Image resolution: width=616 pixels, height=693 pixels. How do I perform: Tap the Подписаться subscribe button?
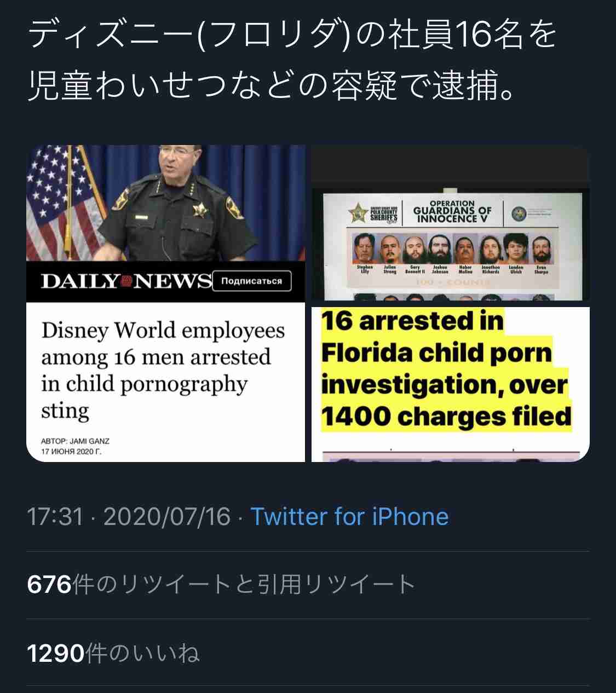tap(252, 281)
